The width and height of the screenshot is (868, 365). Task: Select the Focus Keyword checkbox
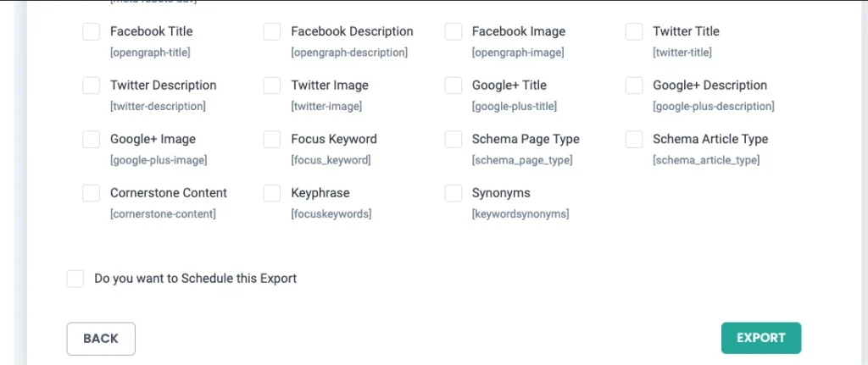pyautogui.click(x=272, y=140)
